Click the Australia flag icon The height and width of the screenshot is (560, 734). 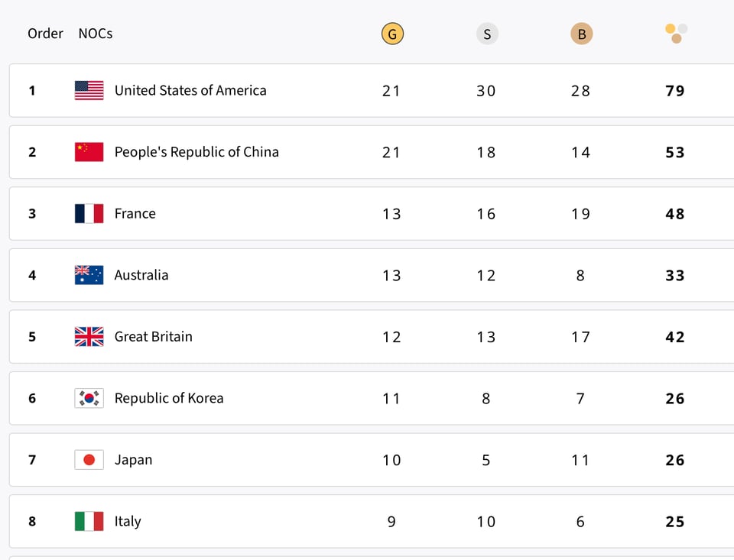tap(89, 275)
